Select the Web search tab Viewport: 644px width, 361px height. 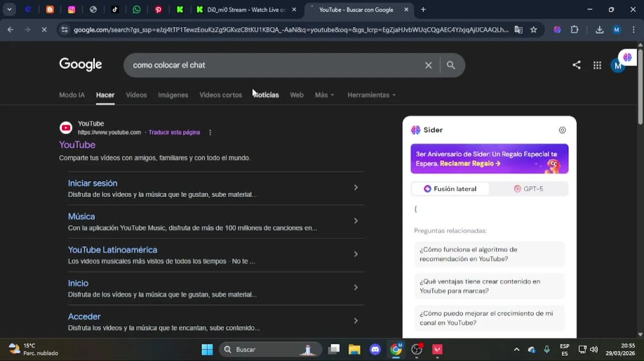(x=297, y=95)
